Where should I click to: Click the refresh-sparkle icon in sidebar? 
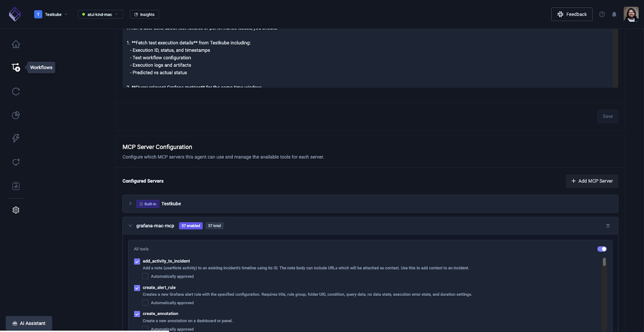click(16, 162)
